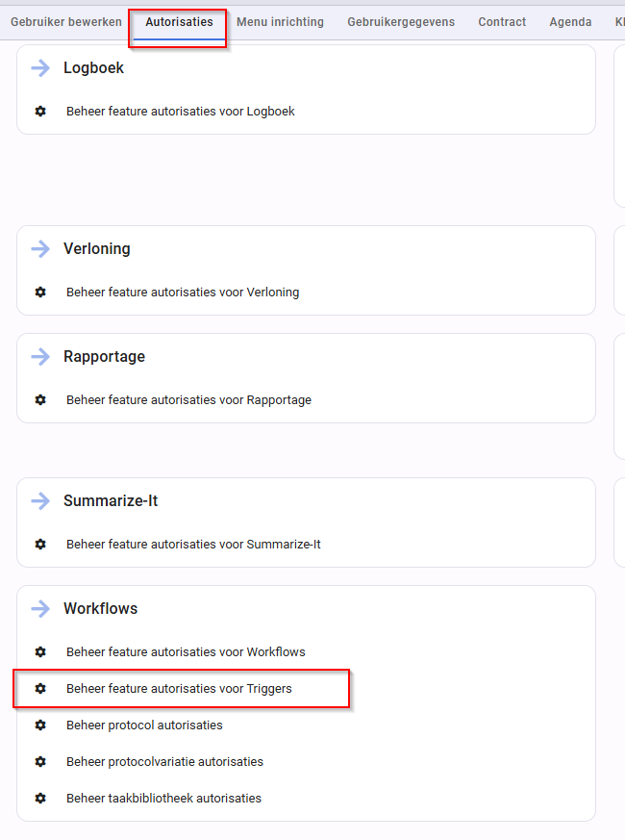Viewport: 625px width, 840px height.
Task: Open Beheer protocolvariatie autorisaties link
Action: [165, 761]
